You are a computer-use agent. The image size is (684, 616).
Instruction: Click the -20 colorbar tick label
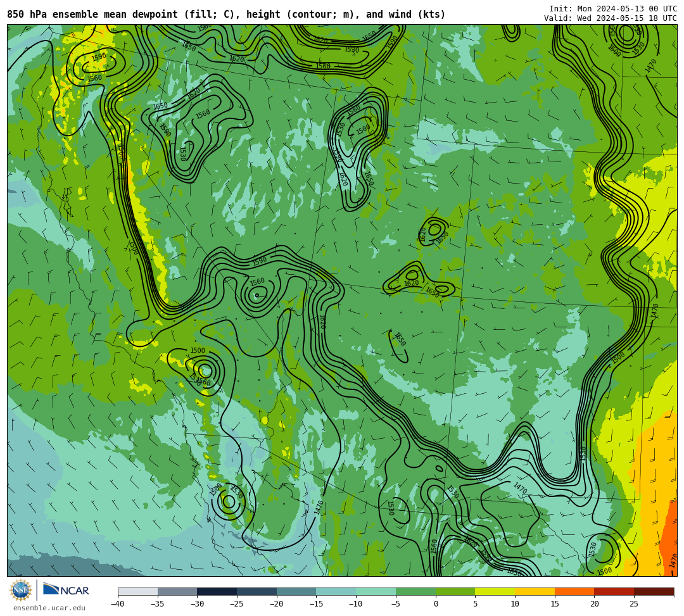[277, 604]
